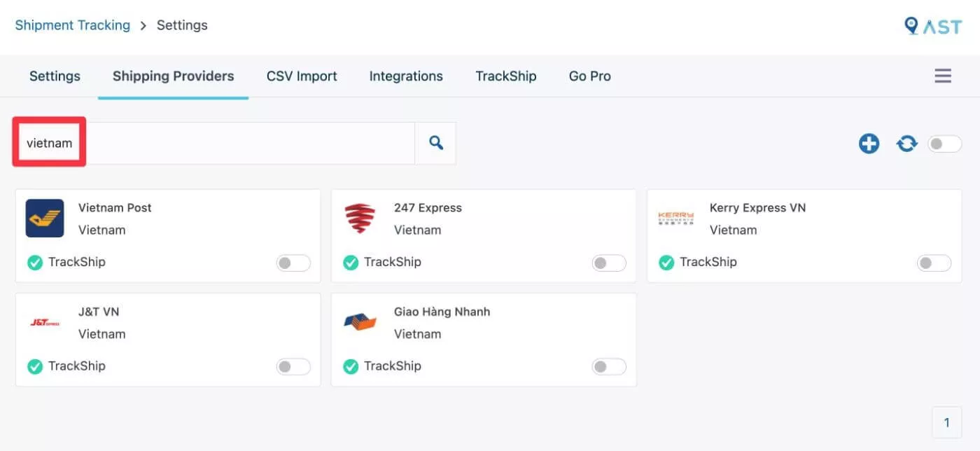Screen dimensions: 980x451
Task: Enable the Kerry Express VN toggle
Action: (x=934, y=263)
